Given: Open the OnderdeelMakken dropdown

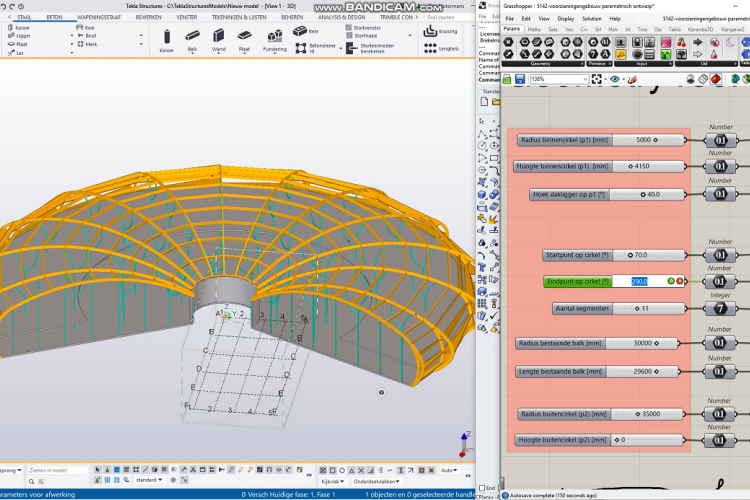Looking at the screenshot, I should point(376,481).
